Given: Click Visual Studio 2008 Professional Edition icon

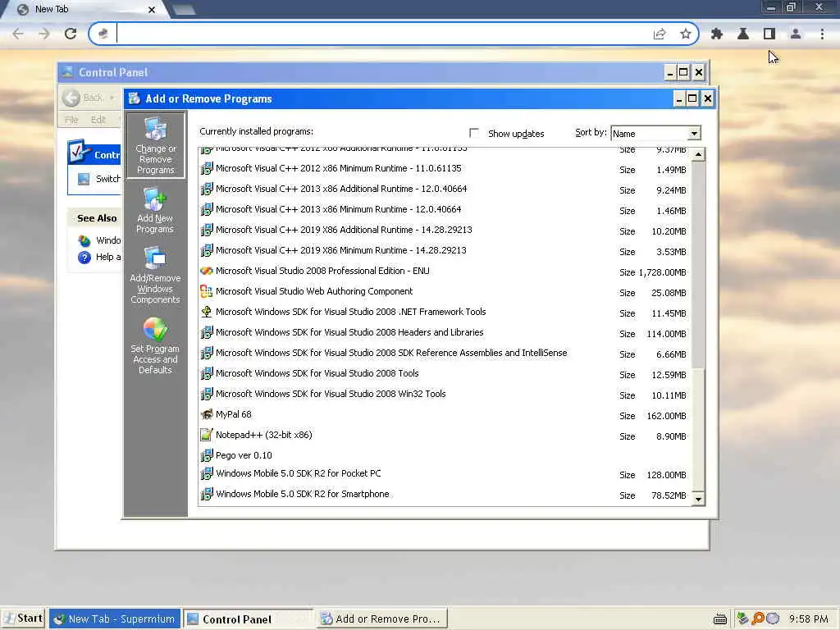Looking at the screenshot, I should coord(206,271).
